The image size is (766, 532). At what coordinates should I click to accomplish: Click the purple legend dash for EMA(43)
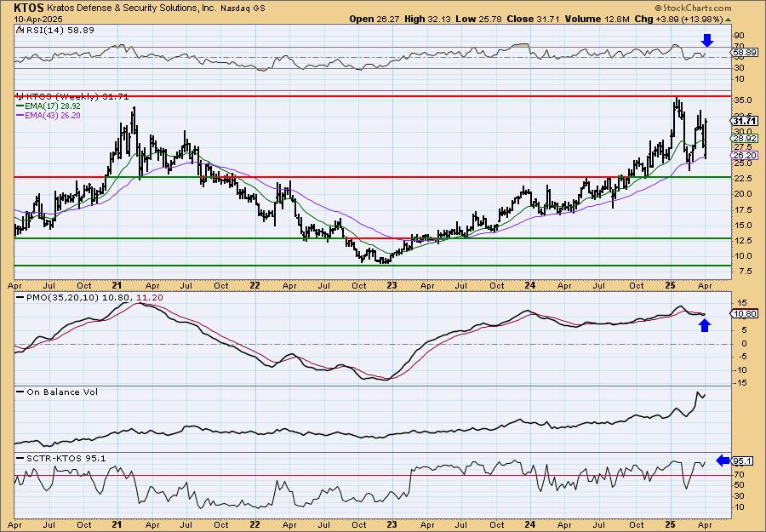20,116
